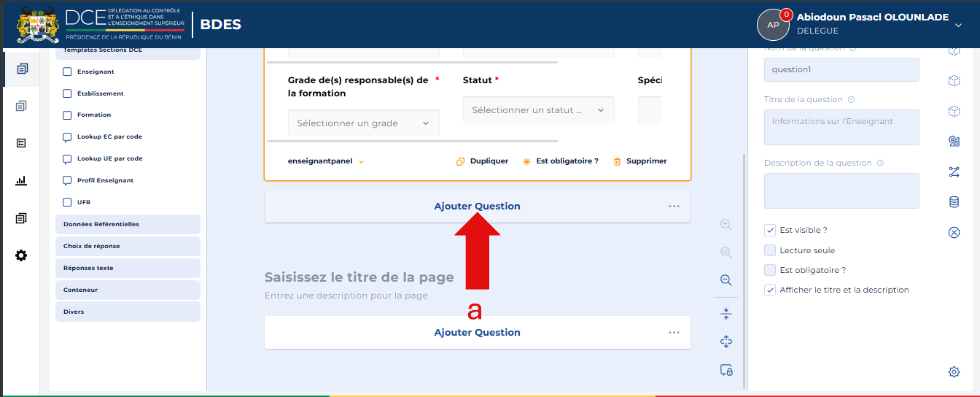Click the page title Saisissez le titre de la page

coord(359,278)
